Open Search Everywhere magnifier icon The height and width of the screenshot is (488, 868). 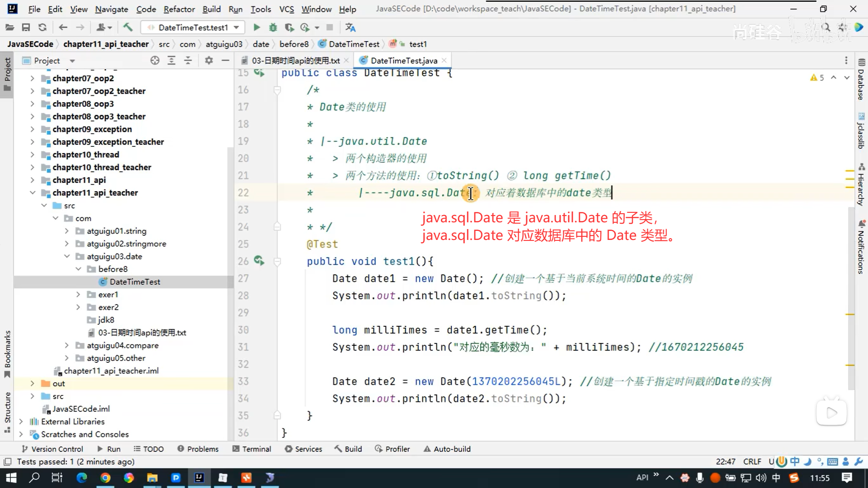pyautogui.click(x=826, y=28)
